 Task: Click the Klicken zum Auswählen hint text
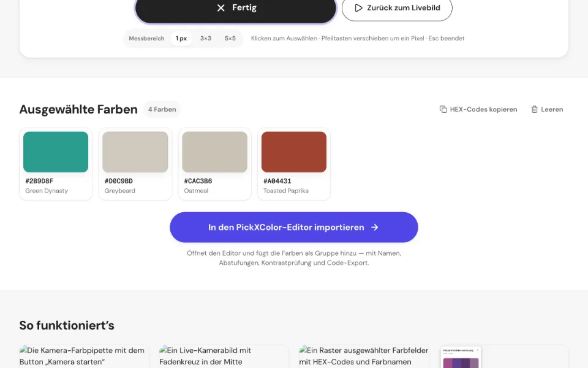click(x=358, y=38)
